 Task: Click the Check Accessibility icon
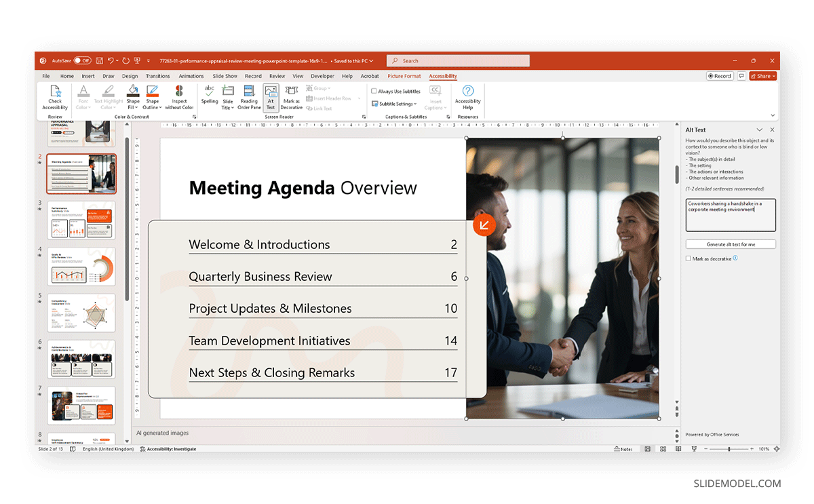tap(55, 92)
